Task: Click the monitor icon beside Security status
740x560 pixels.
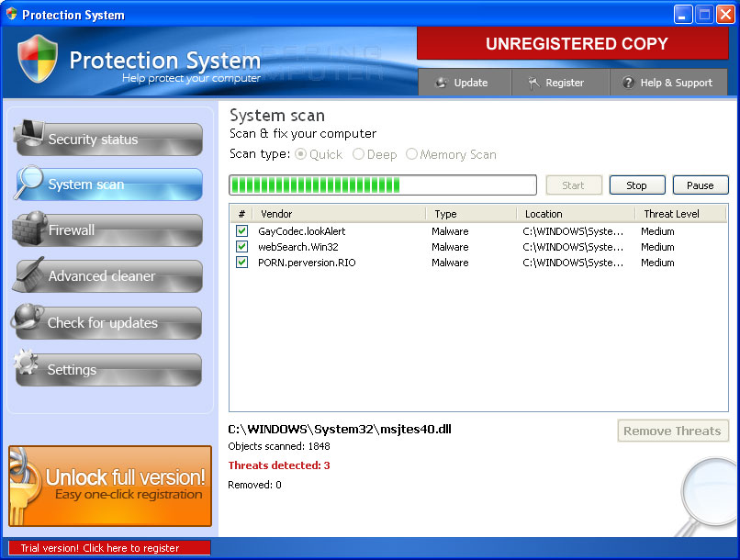Action: click(28, 136)
